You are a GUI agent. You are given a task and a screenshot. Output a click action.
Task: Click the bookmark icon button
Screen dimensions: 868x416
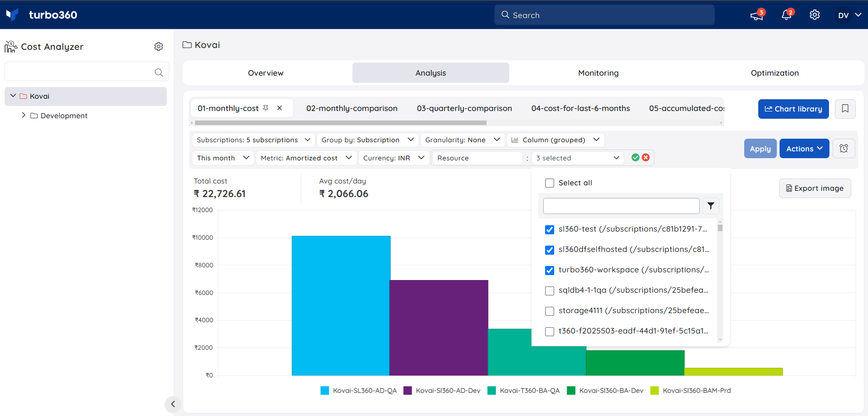(x=845, y=109)
